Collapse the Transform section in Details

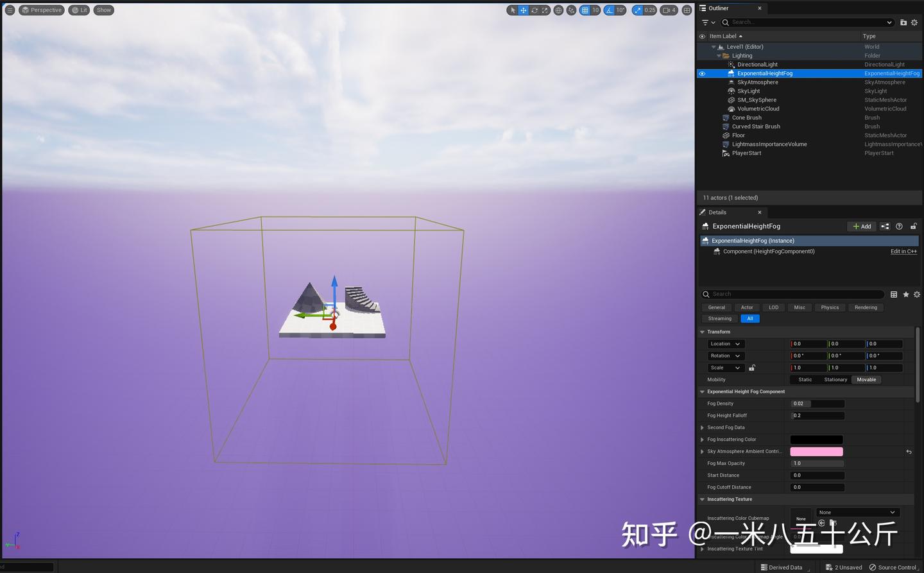(x=702, y=332)
